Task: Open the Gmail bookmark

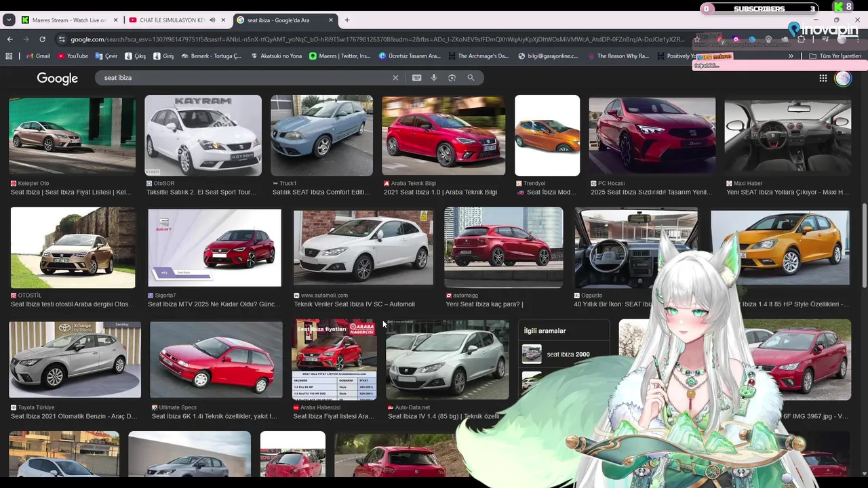Action: 38,56
